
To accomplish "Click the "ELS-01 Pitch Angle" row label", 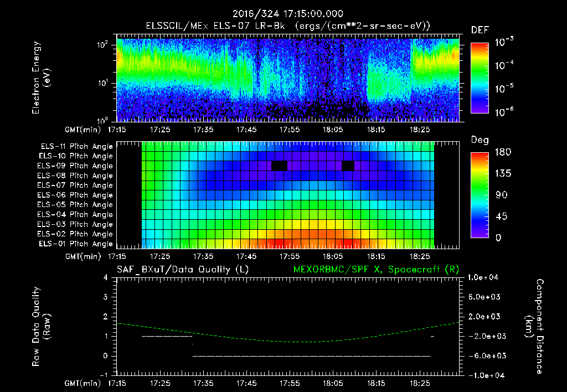I will pyautogui.click(x=76, y=244).
